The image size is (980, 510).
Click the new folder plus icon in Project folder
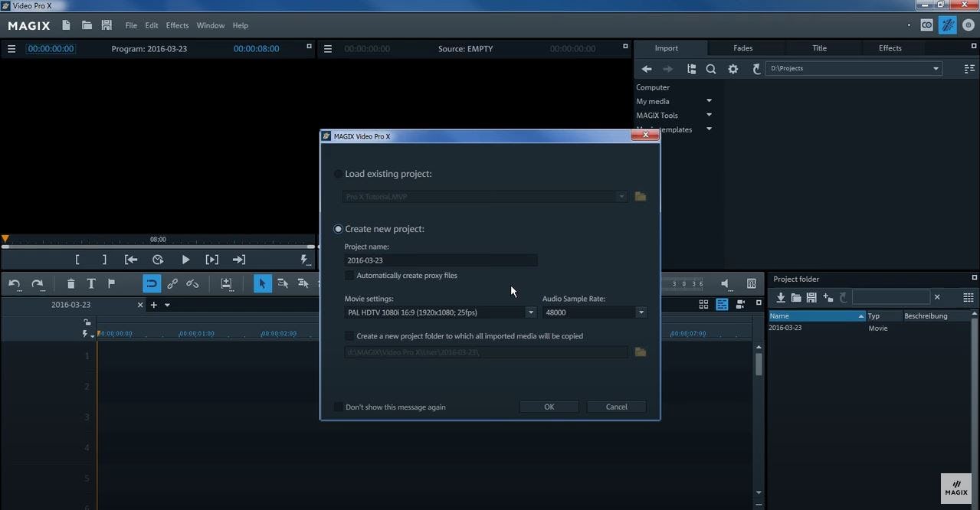pos(828,297)
